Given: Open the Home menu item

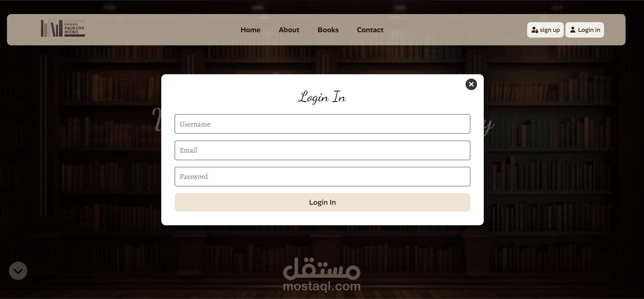Looking at the screenshot, I should point(250,30).
